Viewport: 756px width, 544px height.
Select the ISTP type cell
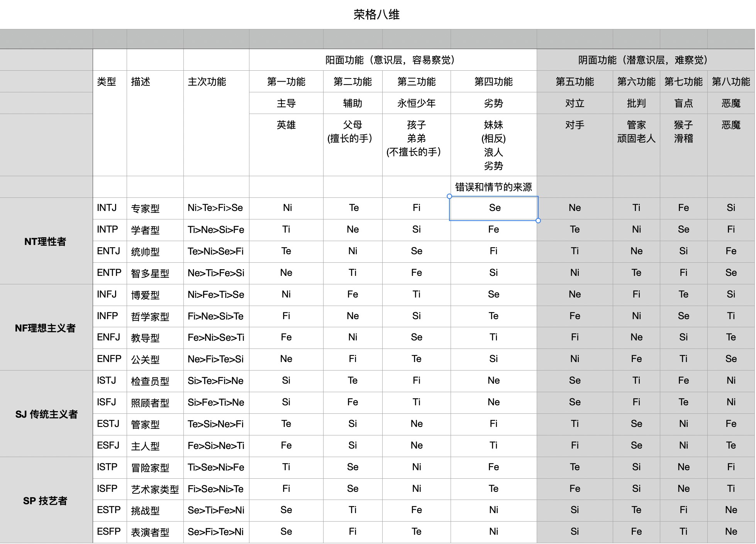click(x=110, y=467)
